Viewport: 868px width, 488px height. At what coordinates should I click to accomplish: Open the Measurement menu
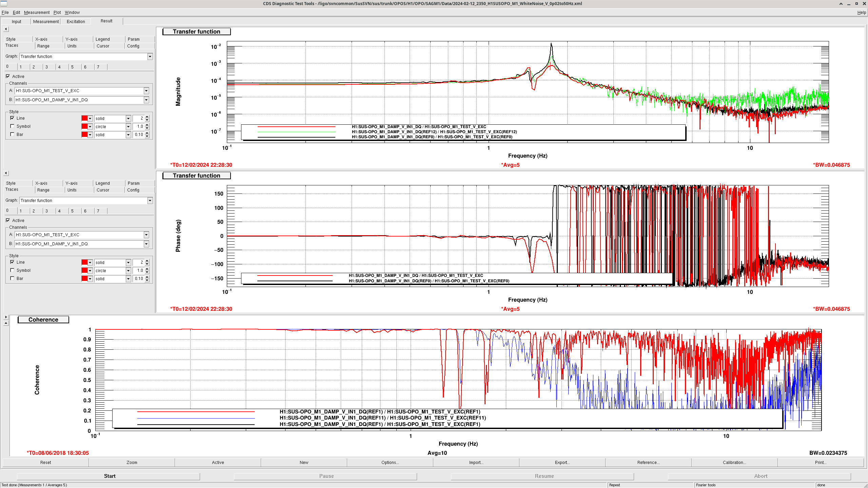click(37, 13)
